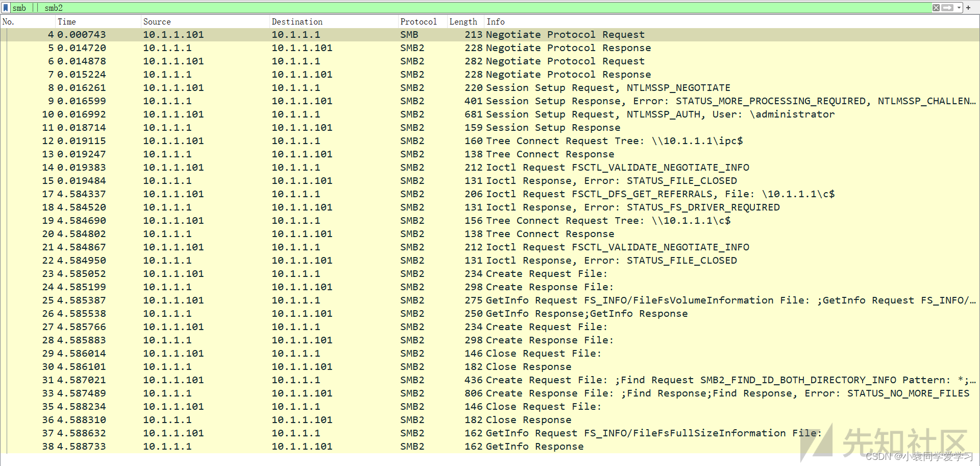Viewport: 980px width, 466px height.
Task: Select packet 7 at time 0.015224
Action: 490,75
